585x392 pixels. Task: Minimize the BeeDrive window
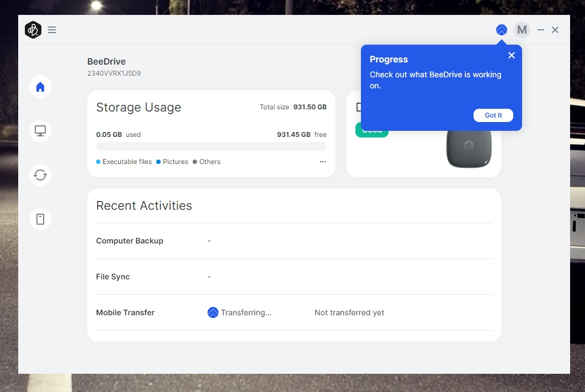(x=541, y=30)
